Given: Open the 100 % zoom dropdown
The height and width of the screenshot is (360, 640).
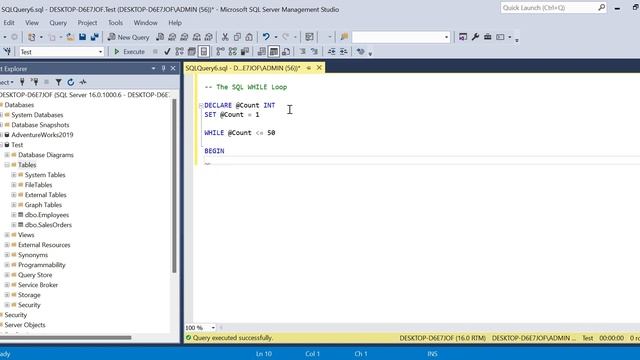Looking at the screenshot, I should [213, 328].
